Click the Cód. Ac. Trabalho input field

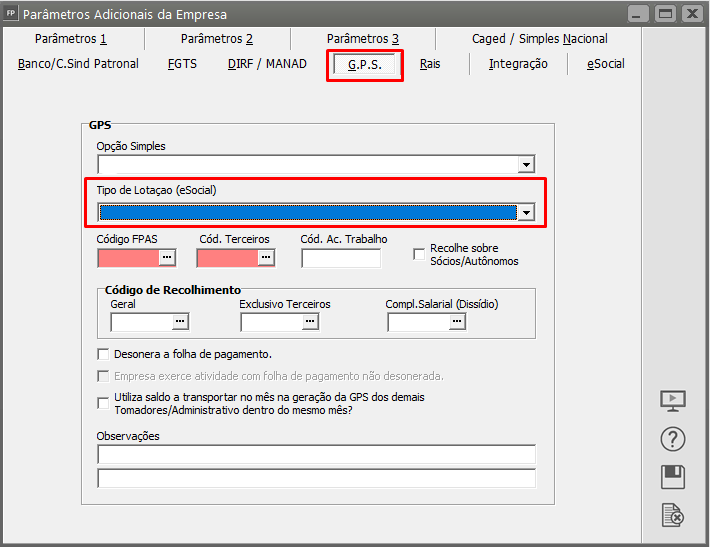(x=341, y=258)
